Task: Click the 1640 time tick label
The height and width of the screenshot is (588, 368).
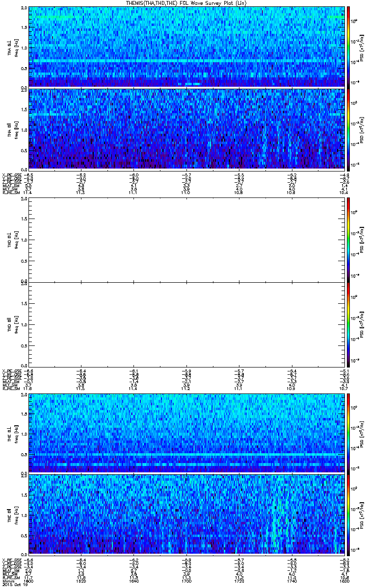Action: click(x=133, y=581)
